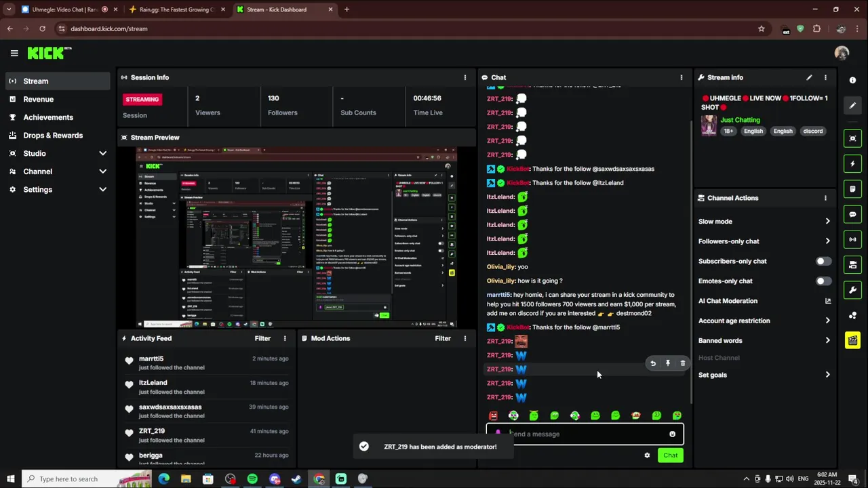Click the broadcast signal sidebar icon
The width and height of the screenshot is (868, 488).
pyautogui.click(x=852, y=239)
